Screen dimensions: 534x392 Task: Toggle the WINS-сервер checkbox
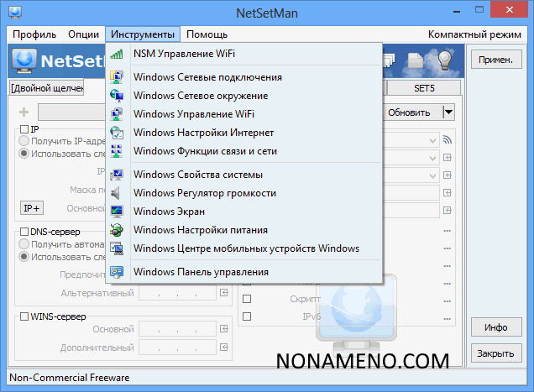pos(24,317)
